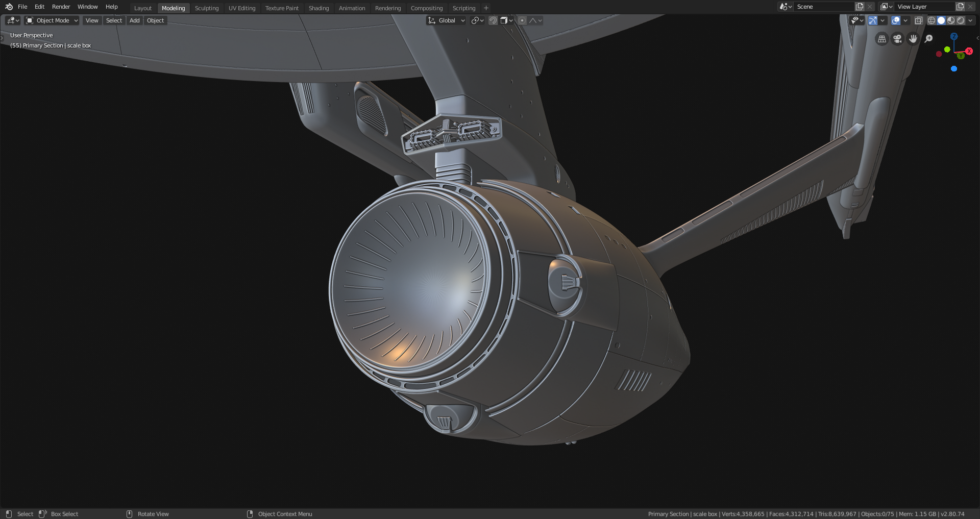
Task: Switch to the Shading workspace tab
Action: click(318, 8)
